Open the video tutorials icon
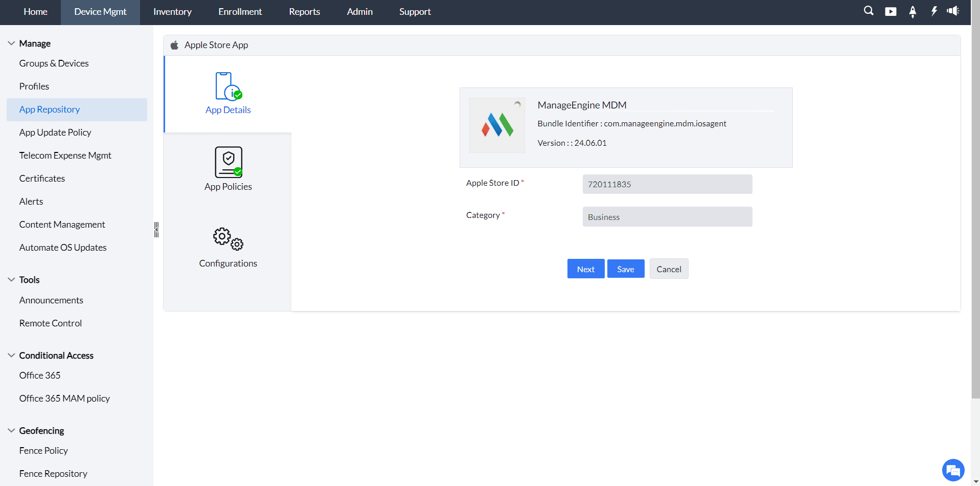 pyautogui.click(x=891, y=11)
